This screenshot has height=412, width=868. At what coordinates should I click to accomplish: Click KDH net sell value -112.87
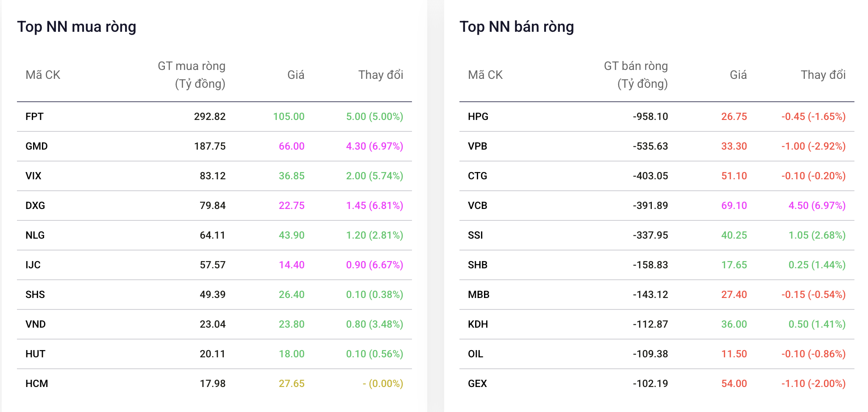651,324
